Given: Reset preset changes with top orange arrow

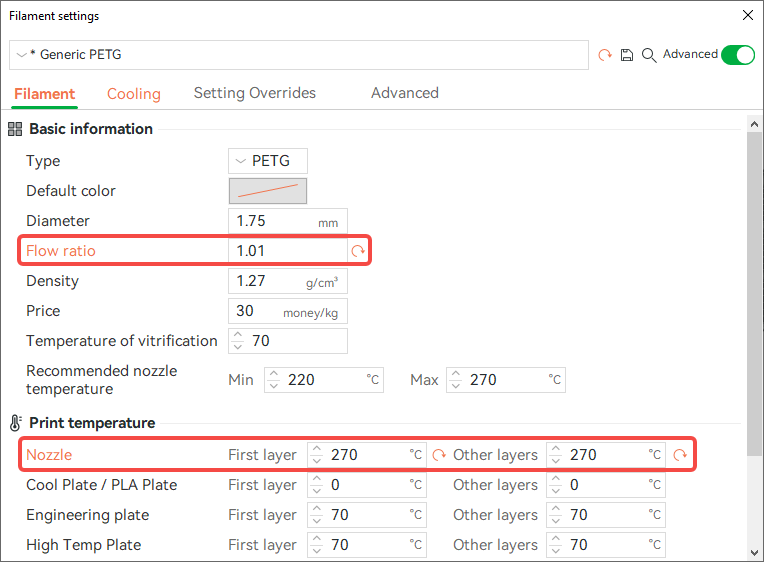Looking at the screenshot, I should pos(605,55).
